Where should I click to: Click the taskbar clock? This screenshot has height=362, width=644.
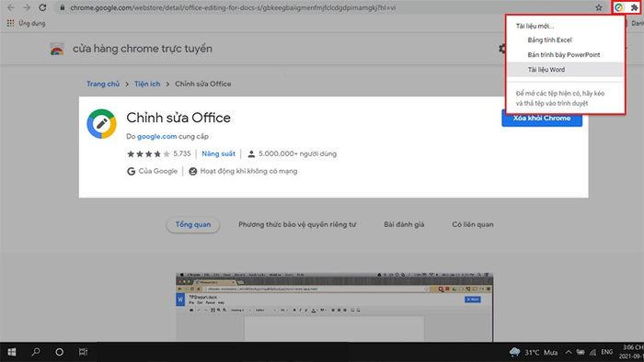click(x=633, y=352)
